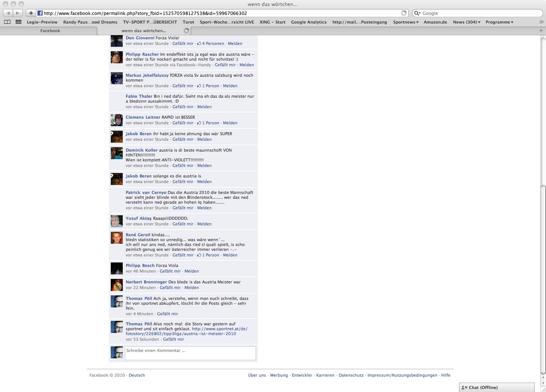Open the bookmarks book icon
Viewport: 546px width, 392px height.
point(7,22)
